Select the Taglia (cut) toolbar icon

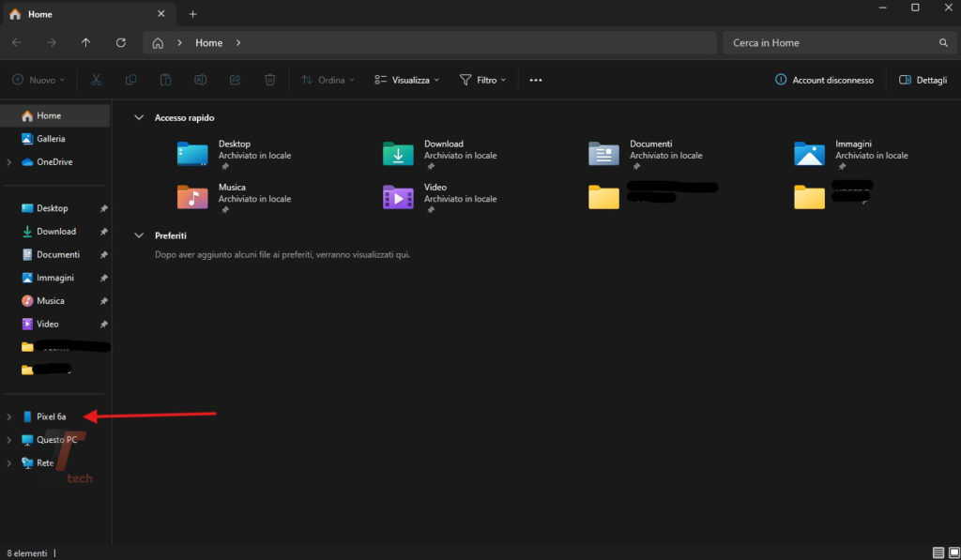[96, 80]
